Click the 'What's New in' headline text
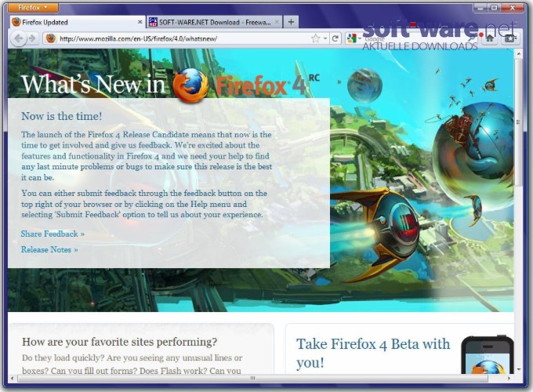Viewport: 533px width, 392px height. tap(93, 84)
